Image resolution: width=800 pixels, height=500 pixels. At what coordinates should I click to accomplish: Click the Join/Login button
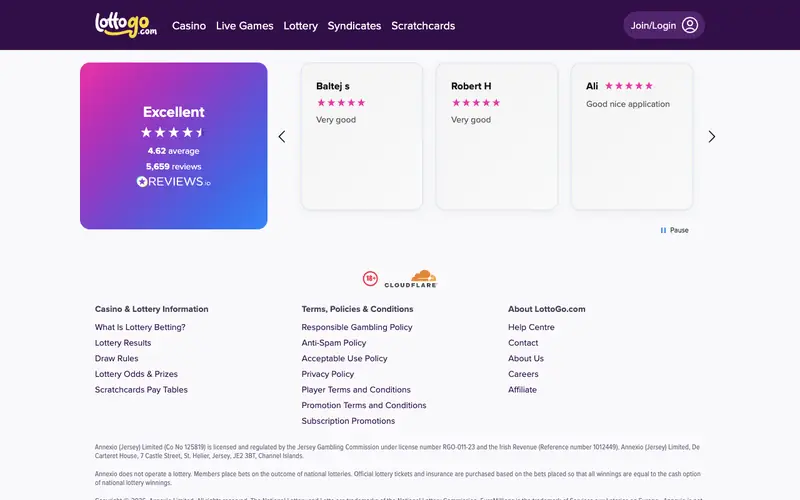coord(664,25)
